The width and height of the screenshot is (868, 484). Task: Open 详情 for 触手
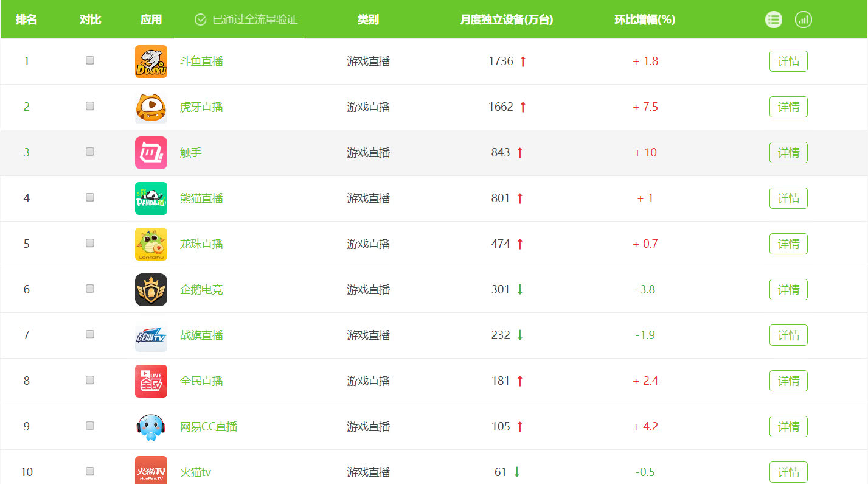point(788,153)
